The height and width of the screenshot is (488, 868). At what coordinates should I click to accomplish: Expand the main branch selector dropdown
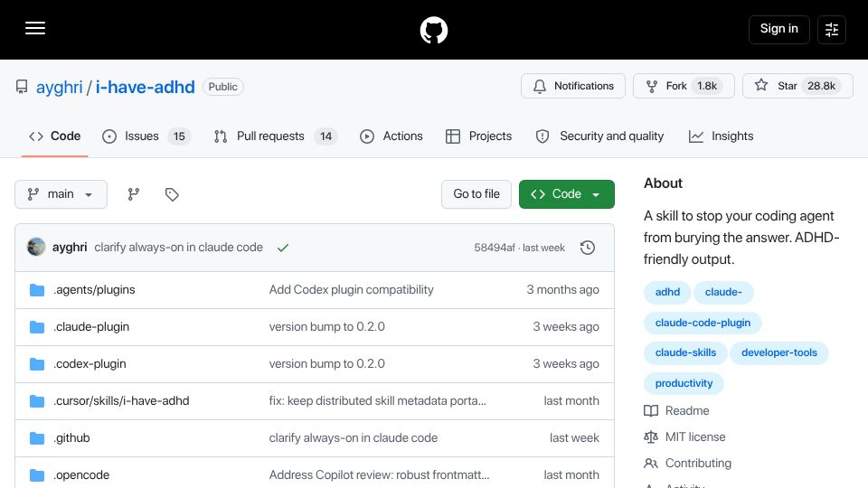click(x=61, y=194)
